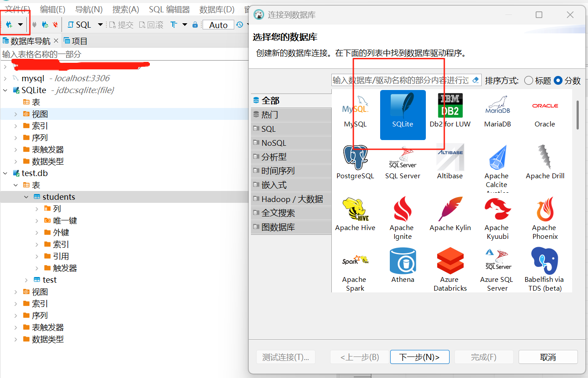
Task: Click the new database connection plug icon
Action: click(x=9, y=25)
